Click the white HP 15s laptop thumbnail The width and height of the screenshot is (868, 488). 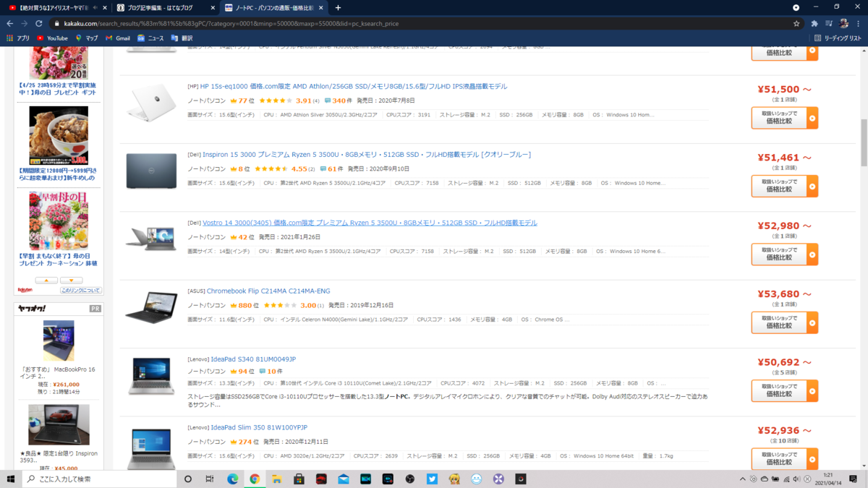point(151,103)
